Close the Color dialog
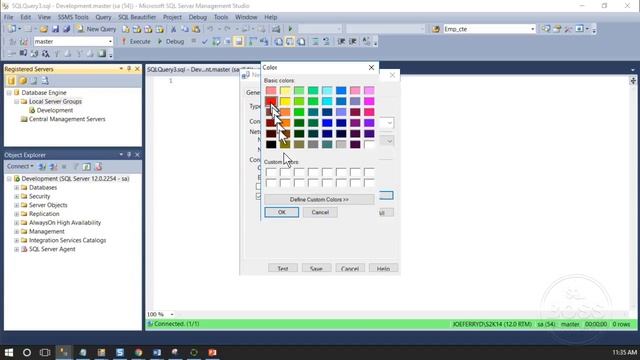 [x=371, y=68]
